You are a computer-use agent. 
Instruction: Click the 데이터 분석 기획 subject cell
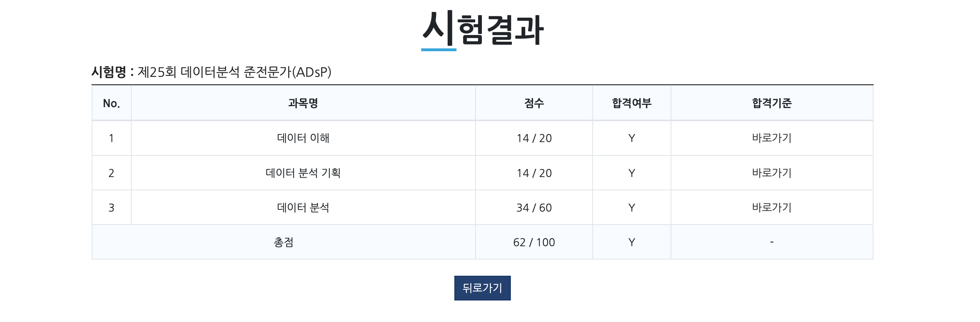click(x=303, y=173)
